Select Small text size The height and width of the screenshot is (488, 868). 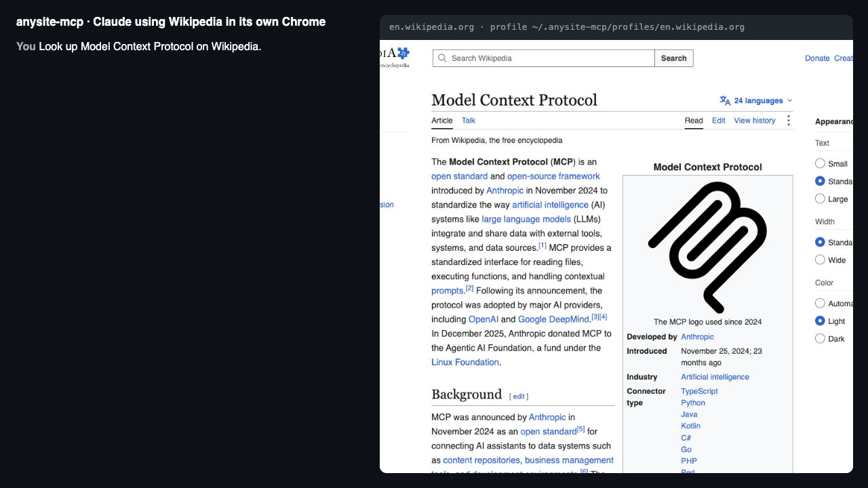point(820,163)
